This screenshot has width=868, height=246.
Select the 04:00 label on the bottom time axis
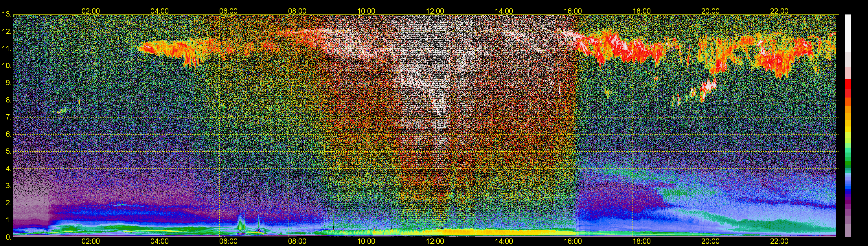pyautogui.click(x=159, y=241)
